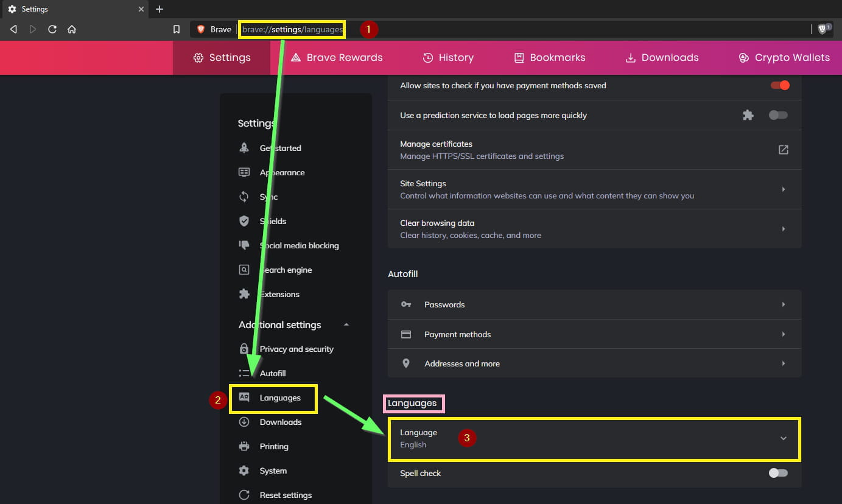This screenshot has width=842, height=504.
Task: Click the Languages sidebar icon
Action: 244,397
